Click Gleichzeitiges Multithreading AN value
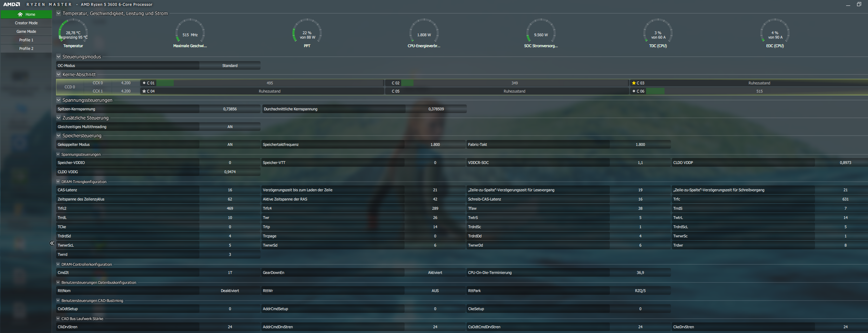 [230, 127]
